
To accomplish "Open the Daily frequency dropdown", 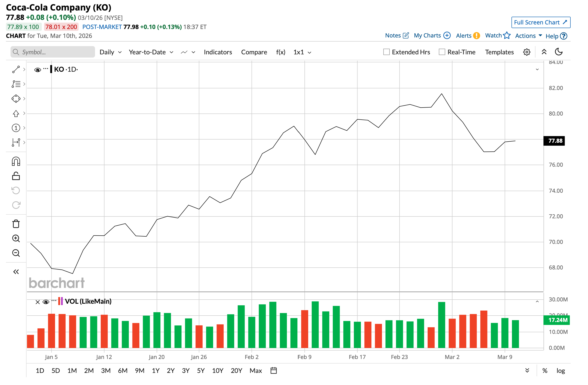I will click(x=110, y=52).
